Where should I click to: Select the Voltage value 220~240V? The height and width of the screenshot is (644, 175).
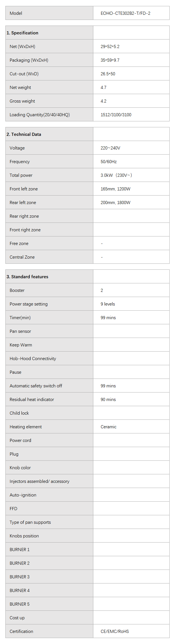point(110,148)
